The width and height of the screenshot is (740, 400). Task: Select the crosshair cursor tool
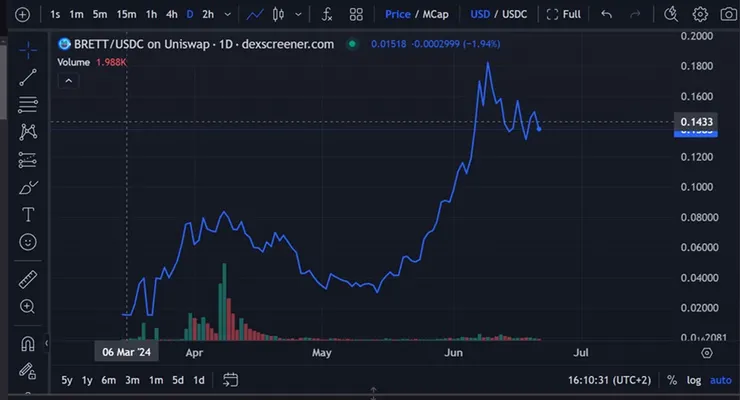(28, 50)
